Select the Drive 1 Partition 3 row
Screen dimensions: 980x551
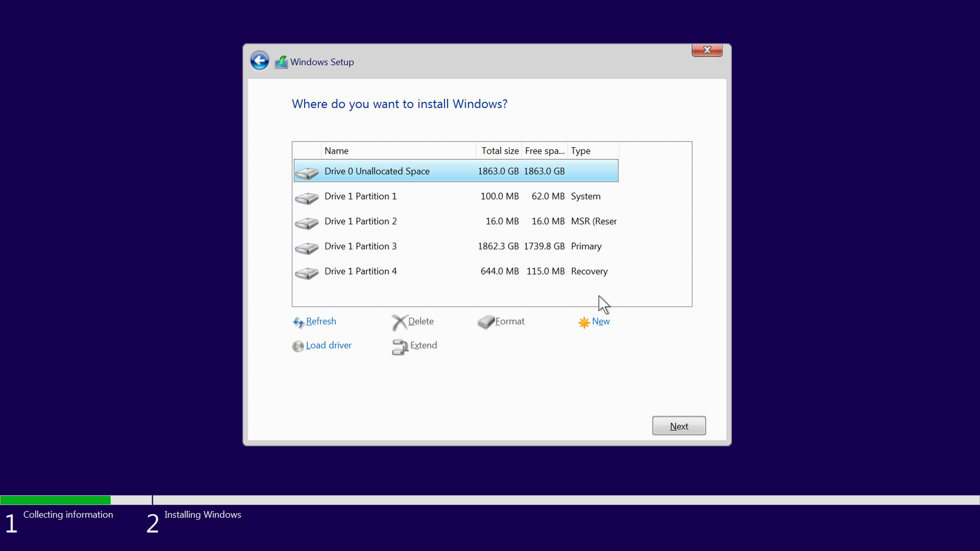click(x=456, y=246)
